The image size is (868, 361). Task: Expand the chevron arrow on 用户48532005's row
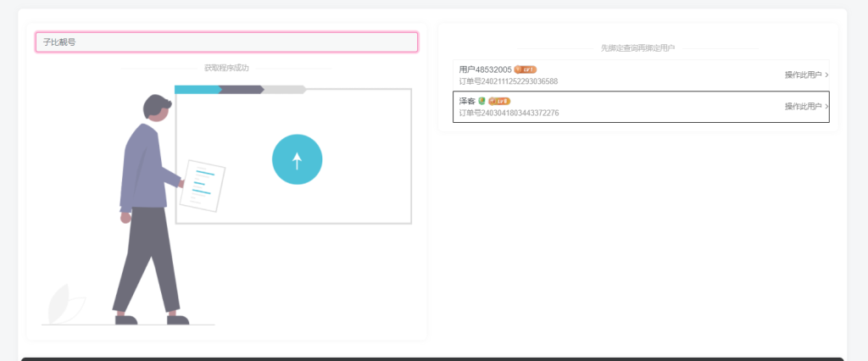826,75
